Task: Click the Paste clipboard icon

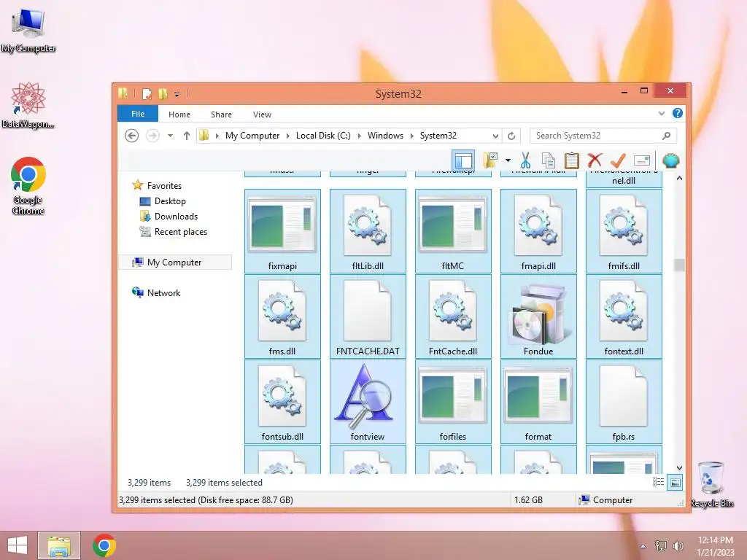Action: coord(572,160)
